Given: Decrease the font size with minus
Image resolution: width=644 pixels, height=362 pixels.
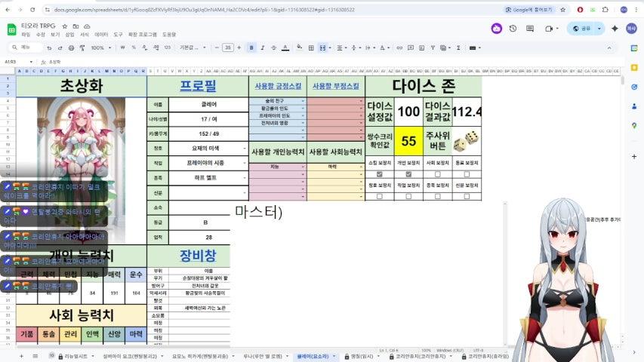Looking at the screenshot, I should 217,48.
